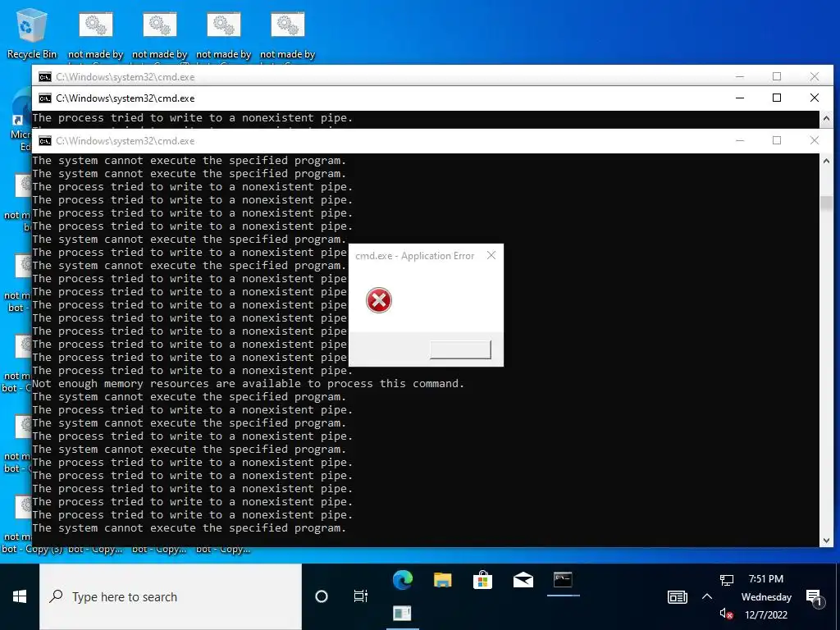The image size is (840, 630).
Task: Show hidden system tray icons
Action: [707, 596]
